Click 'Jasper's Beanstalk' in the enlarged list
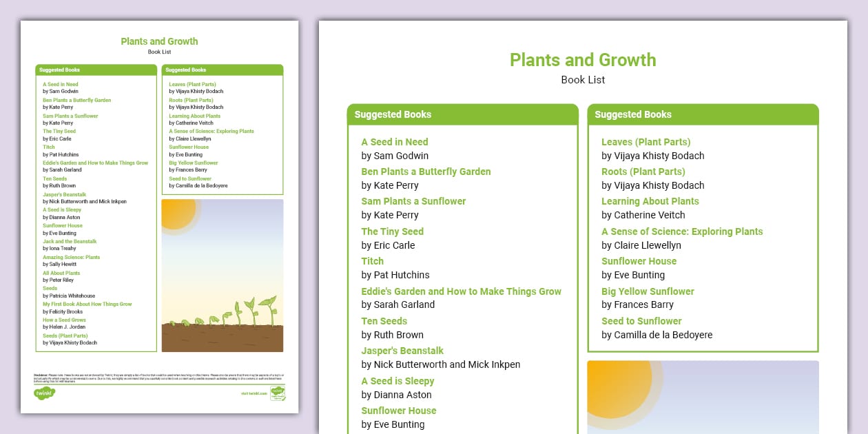The height and width of the screenshot is (434, 868). [402, 351]
